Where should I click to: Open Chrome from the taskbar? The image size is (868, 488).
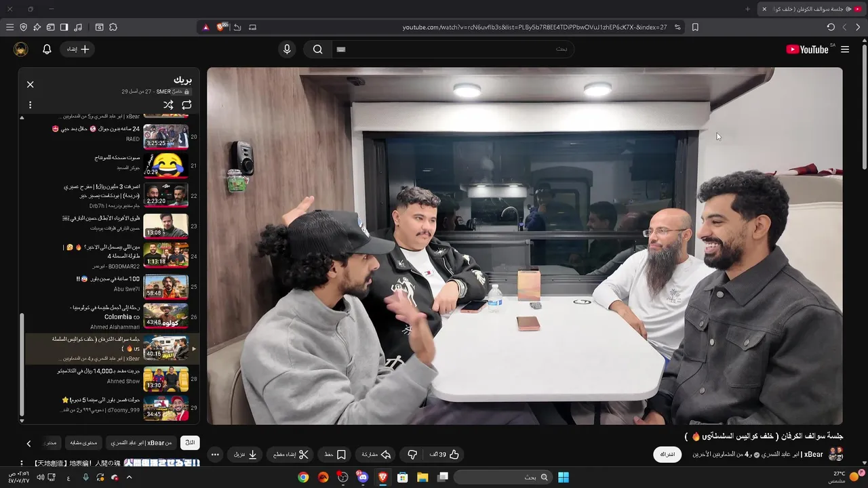coord(303,477)
